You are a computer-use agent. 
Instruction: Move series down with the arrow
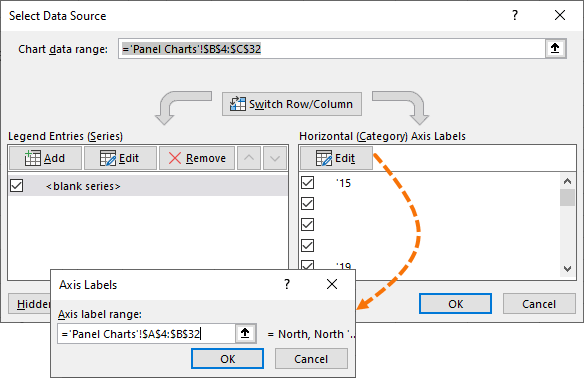[275, 158]
